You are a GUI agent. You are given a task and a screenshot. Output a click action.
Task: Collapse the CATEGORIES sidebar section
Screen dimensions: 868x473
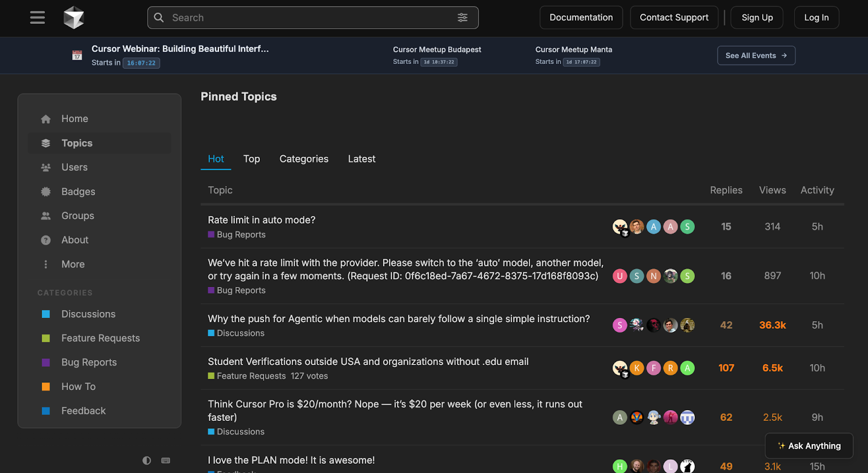point(65,293)
